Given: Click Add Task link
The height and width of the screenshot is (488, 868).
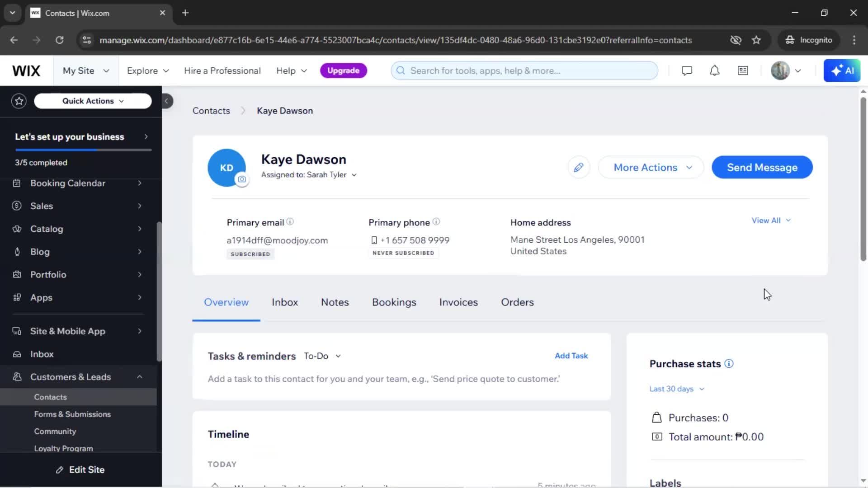Looking at the screenshot, I should coord(571,356).
